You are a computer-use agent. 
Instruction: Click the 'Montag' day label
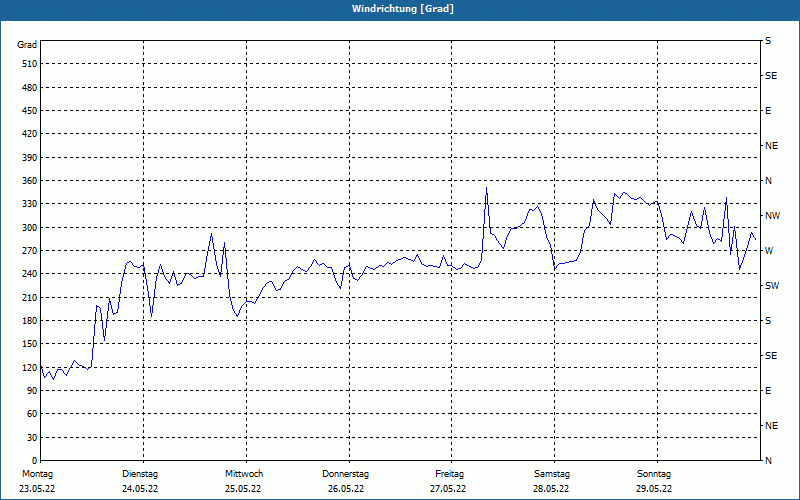pyautogui.click(x=37, y=474)
